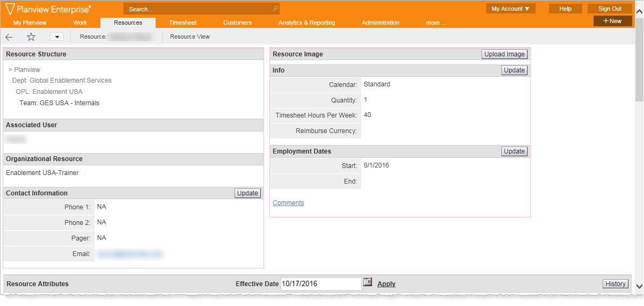Viewport: 644px width, 306px height.
Task: Select OPL: Enablement USA node
Action: point(49,92)
